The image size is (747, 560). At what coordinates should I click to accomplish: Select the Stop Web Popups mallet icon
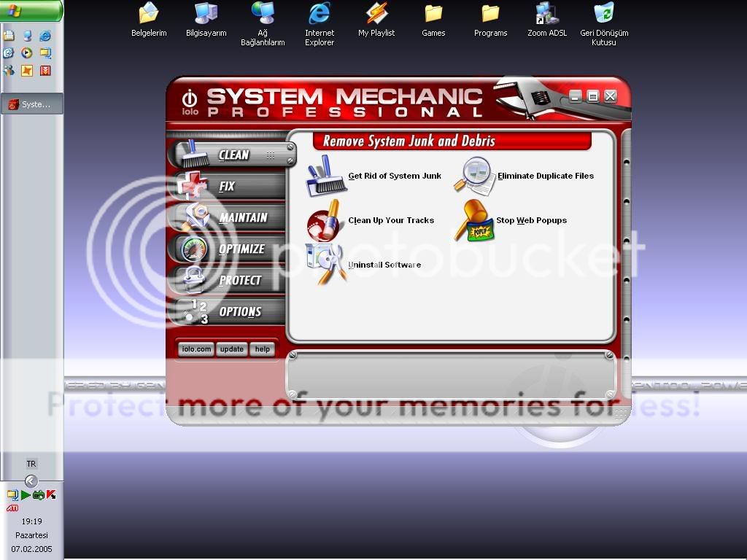[473, 220]
